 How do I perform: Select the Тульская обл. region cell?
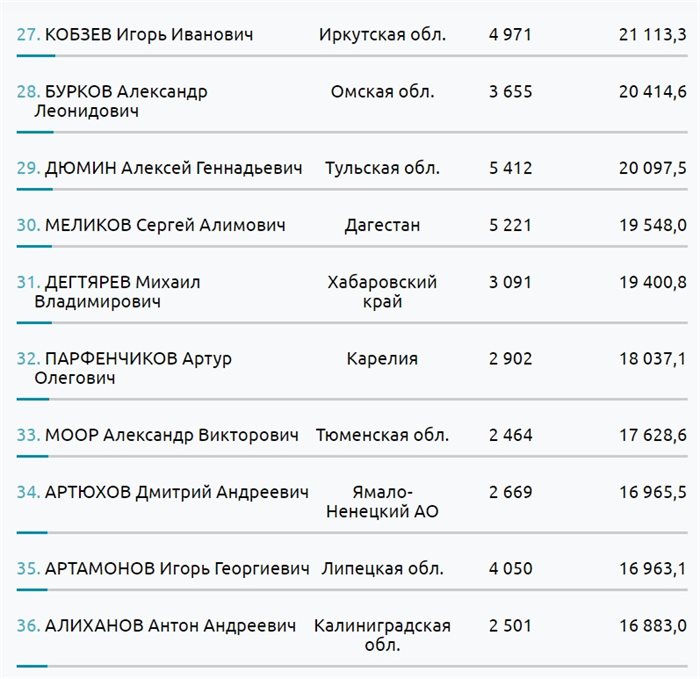click(382, 168)
